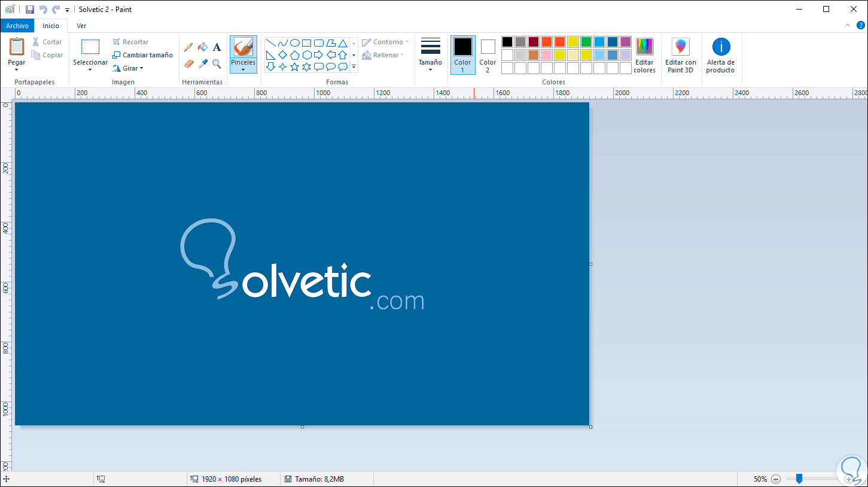The height and width of the screenshot is (487, 868).
Task: Click the Solvetic logo on the canvas
Action: click(302, 265)
